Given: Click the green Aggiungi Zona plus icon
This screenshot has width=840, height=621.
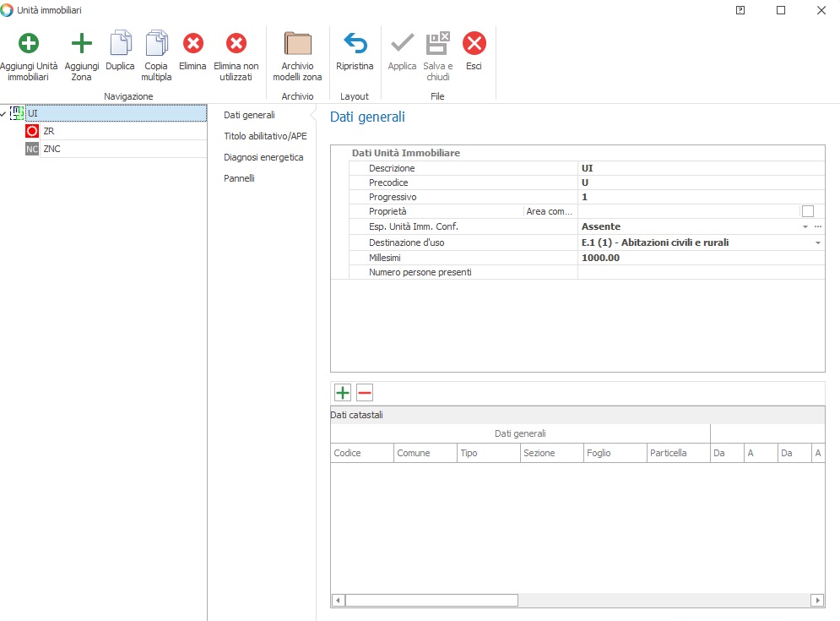Looking at the screenshot, I should coord(81,44).
